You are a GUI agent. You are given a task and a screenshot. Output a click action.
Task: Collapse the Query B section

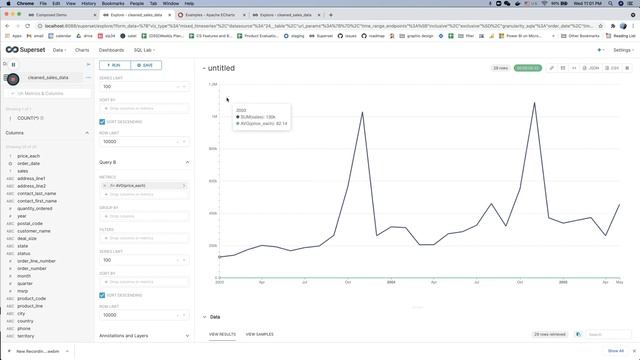[187, 162]
